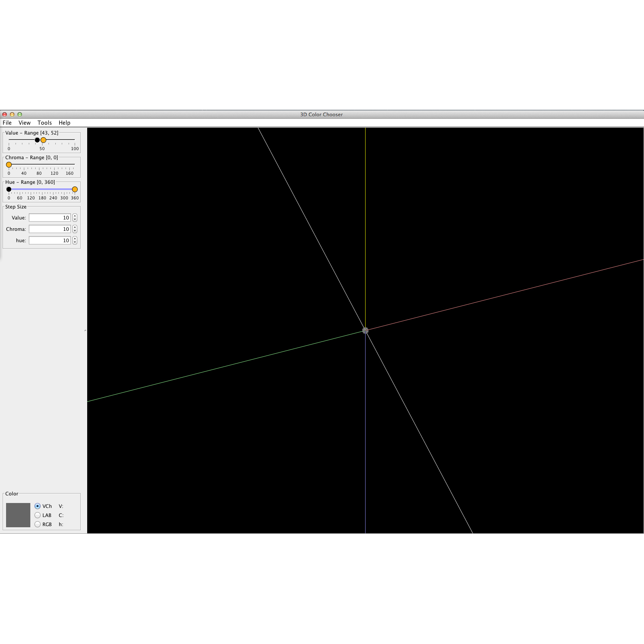
Task: Select the gray sphere at the axes origin
Action: tap(365, 331)
